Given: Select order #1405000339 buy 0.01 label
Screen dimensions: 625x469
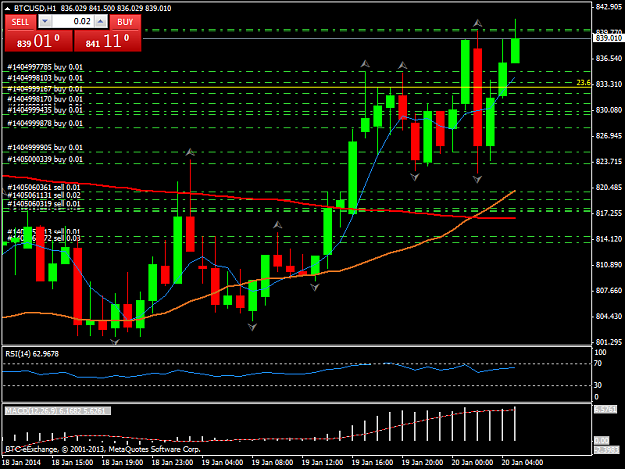Looking at the screenshot, I should coord(45,159).
